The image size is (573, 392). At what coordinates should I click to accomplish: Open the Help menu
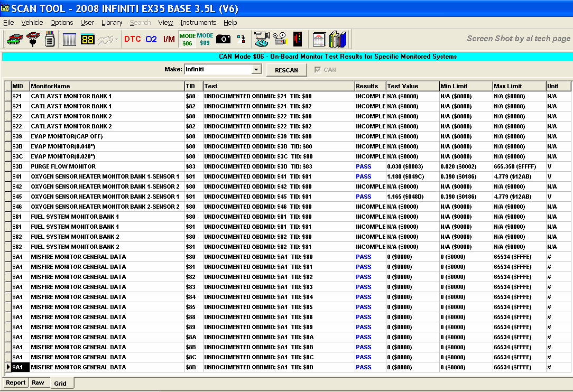230,23
